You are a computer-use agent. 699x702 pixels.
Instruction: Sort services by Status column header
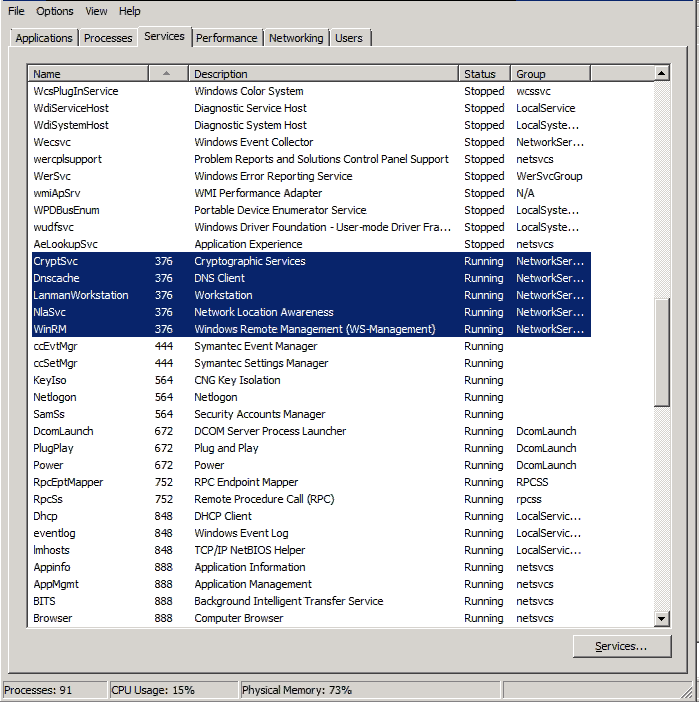tap(484, 74)
